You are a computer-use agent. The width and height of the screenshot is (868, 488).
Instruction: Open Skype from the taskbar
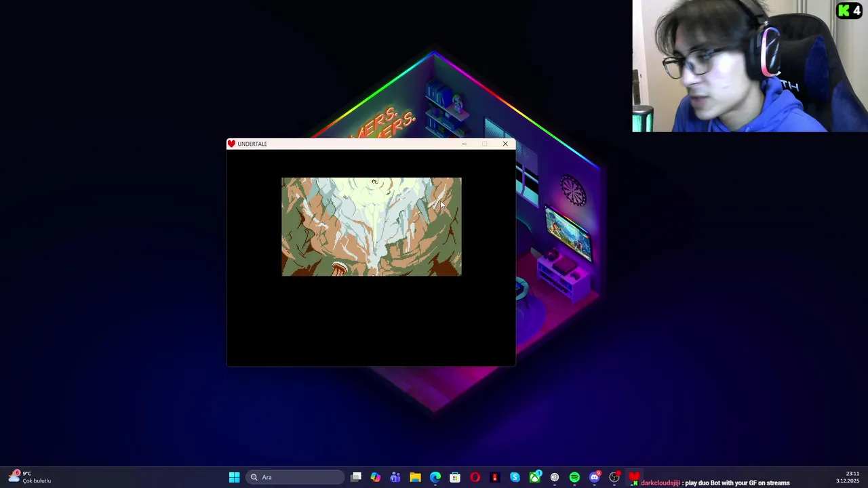[515, 477]
